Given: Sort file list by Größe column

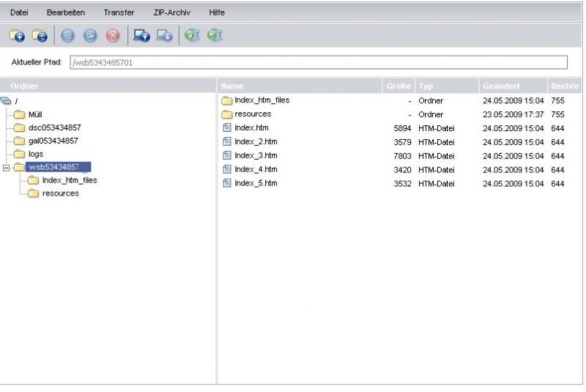Looking at the screenshot, I should coord(398,86).
